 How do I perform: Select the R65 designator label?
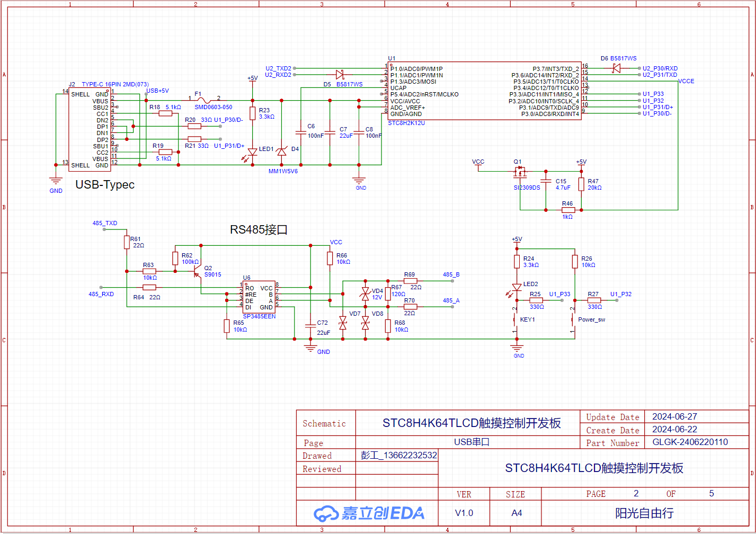239,323
